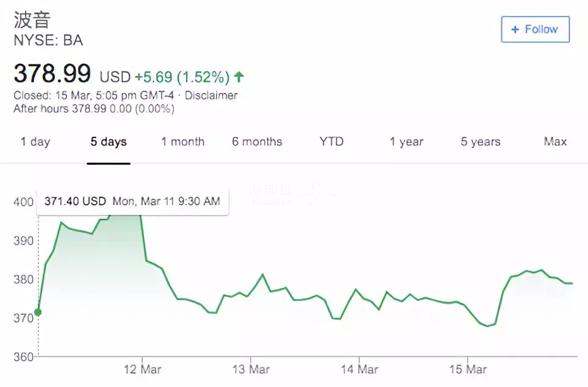This screenshot has width=588, height=387.
Task: Select the 5 days tab
Action: (x=109, y=142)
